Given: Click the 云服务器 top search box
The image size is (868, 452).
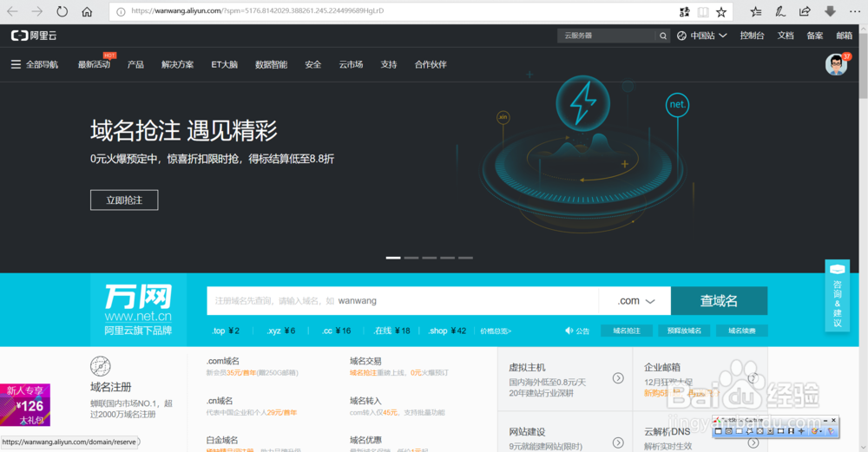Looking at the screenshot, I should [608, 36].
